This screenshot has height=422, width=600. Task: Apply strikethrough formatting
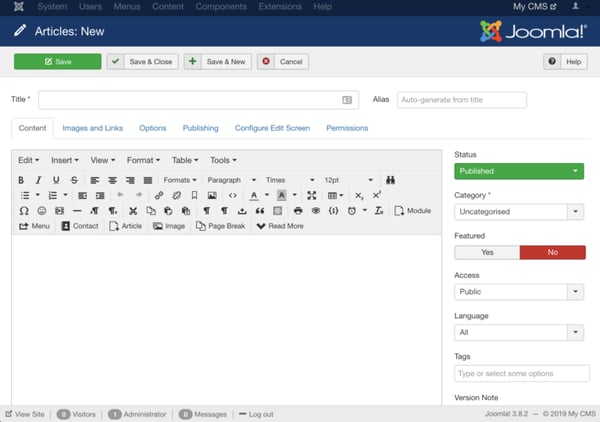[74, 180]
